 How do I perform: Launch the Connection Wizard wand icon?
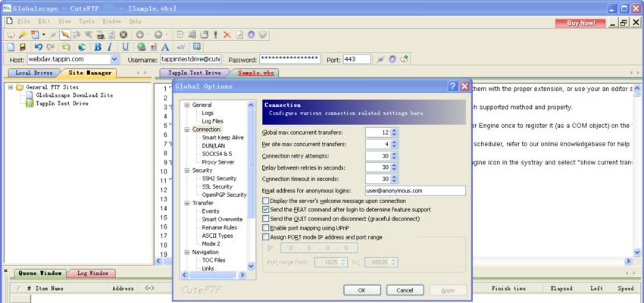[x=23, y=35]
